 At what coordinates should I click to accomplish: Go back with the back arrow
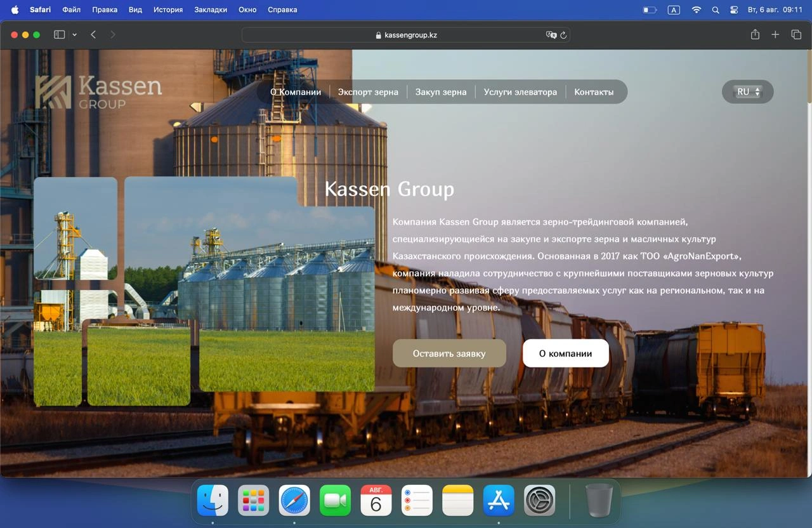pyautogui.click(x=93, y=35)
